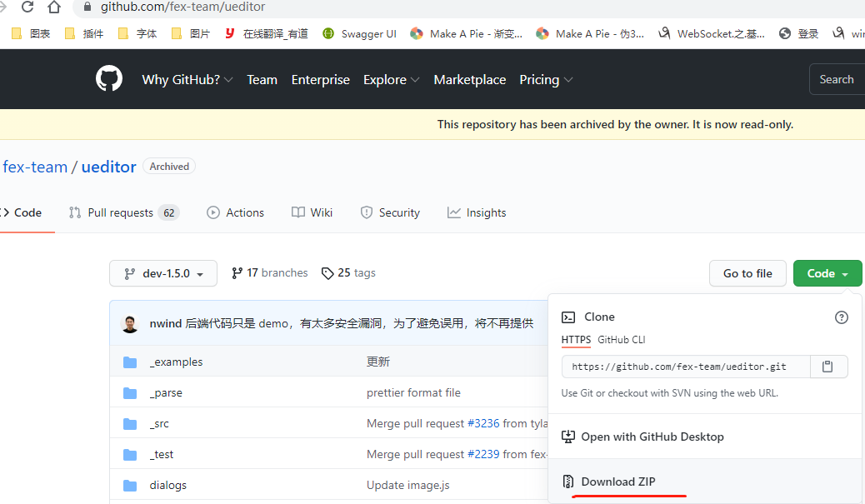Screen dimensions: 865x504
Task: Click the GitHub Search field
Action: [x=837, y=79]
